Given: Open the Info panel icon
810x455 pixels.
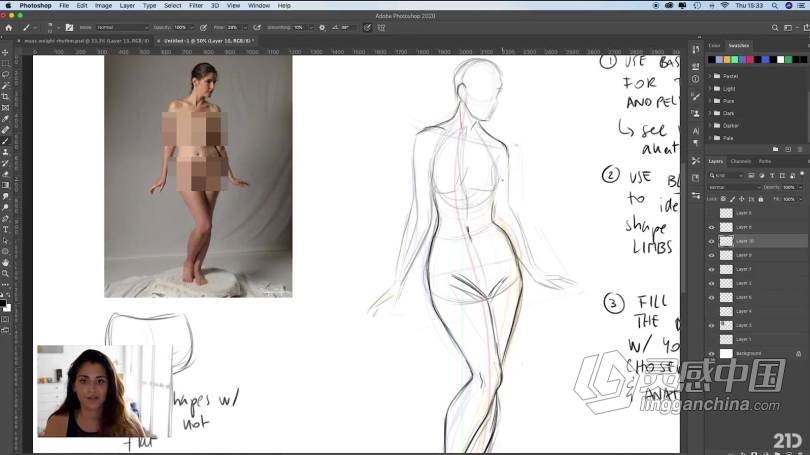Looking at the screenshot, I should pyautogui.click(x=695, y=79).
